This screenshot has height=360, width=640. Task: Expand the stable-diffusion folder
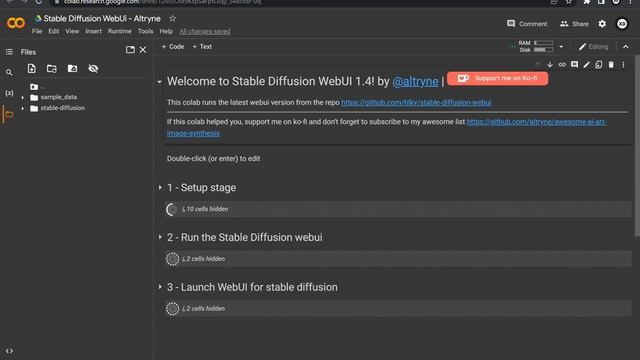[x=23, y=109]
